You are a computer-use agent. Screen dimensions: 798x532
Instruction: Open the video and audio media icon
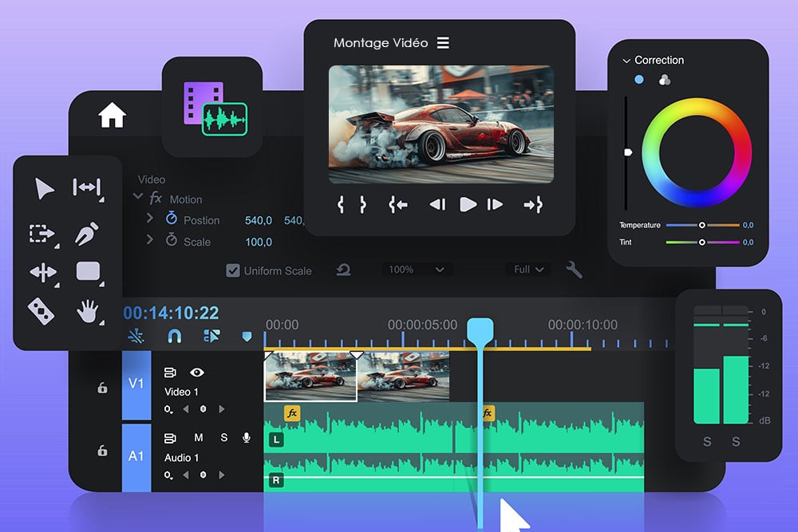(215, 108)
